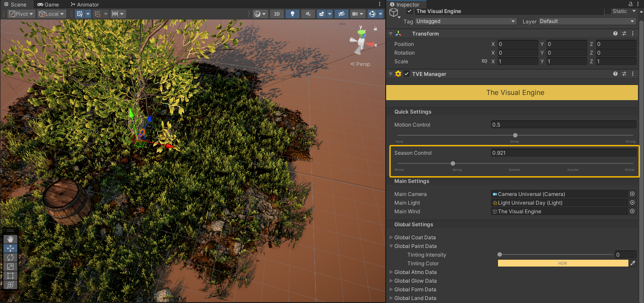
Task: Click The Visual Engine yellow banner
Action: pyautogui.click(x=512, y=92)
